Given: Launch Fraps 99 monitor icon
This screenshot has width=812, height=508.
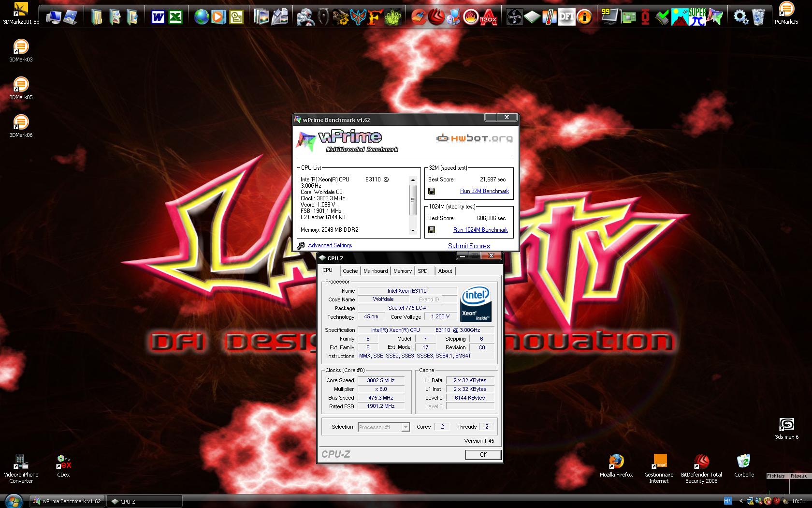Looking at the screenshot, I should tap(610, 17).
